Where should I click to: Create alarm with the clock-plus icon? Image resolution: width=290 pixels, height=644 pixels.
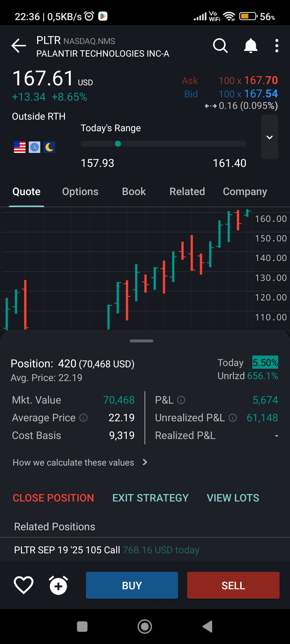pos(58,585)
